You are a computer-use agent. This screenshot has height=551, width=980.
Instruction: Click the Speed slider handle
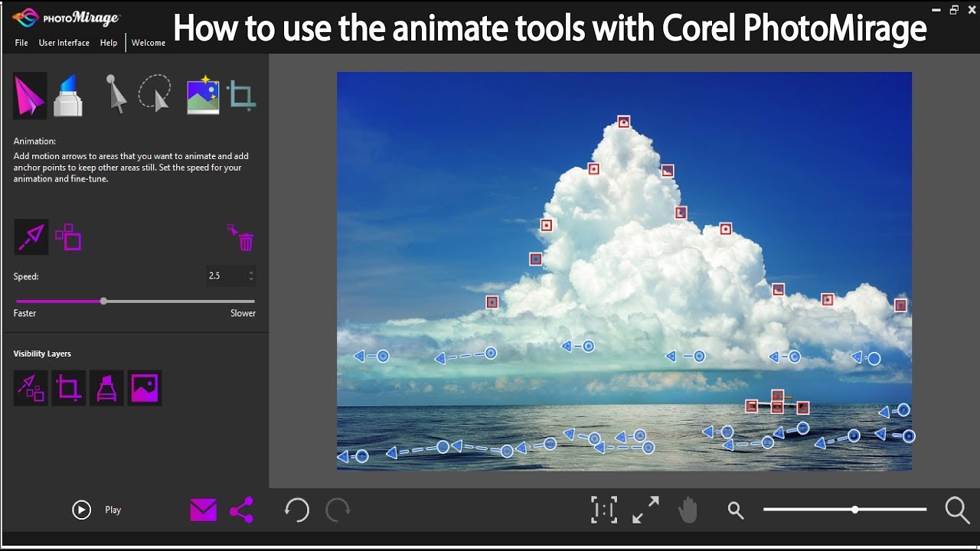coord(103,302)
